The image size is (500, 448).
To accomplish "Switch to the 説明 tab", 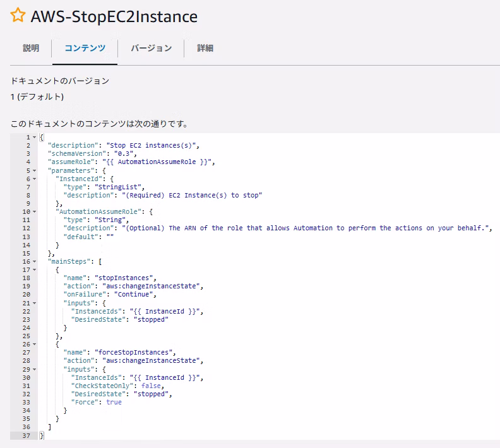I will (x=31, y=48).
